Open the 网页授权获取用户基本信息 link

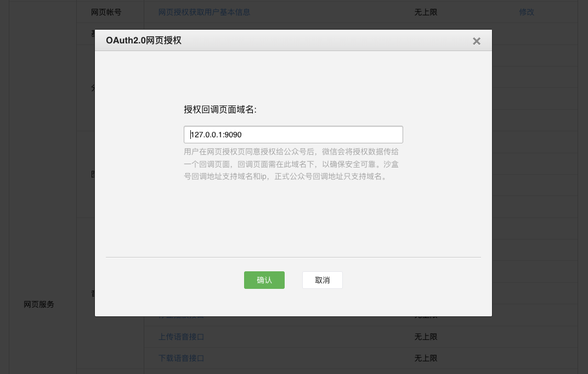pos(204,12)
